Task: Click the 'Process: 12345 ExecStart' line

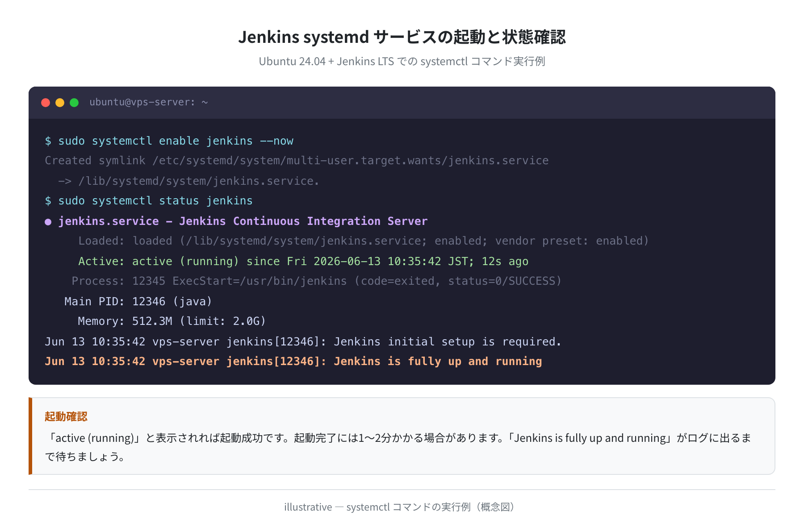Action: click(x=317, y=281)
